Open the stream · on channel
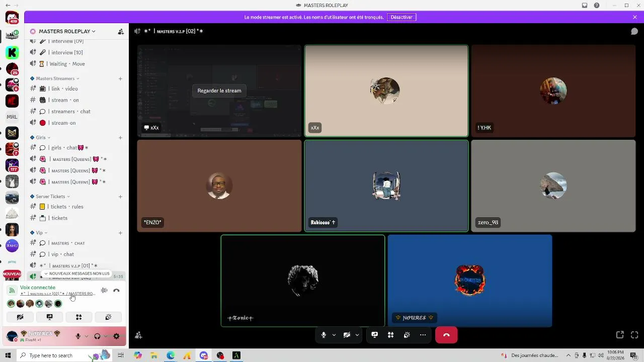Viewport: 644px width, 362px height. [76, 100]
